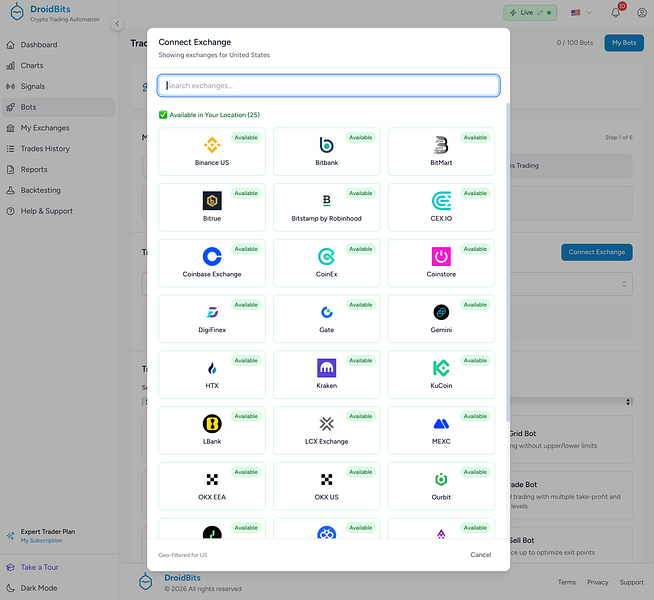
Task: Open Help & Support in the sidebar
Action: pyautogui.click(x=58, y=211)
